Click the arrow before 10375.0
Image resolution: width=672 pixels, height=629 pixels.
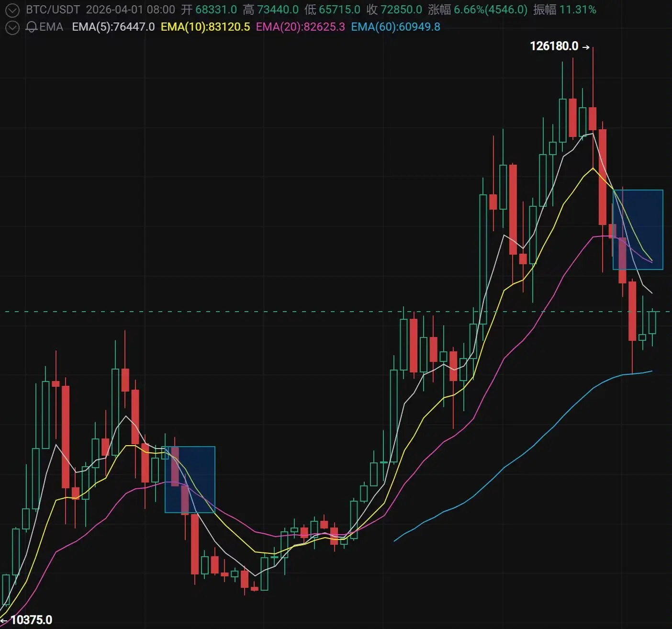pyautogui.click(x=4, y=621)
